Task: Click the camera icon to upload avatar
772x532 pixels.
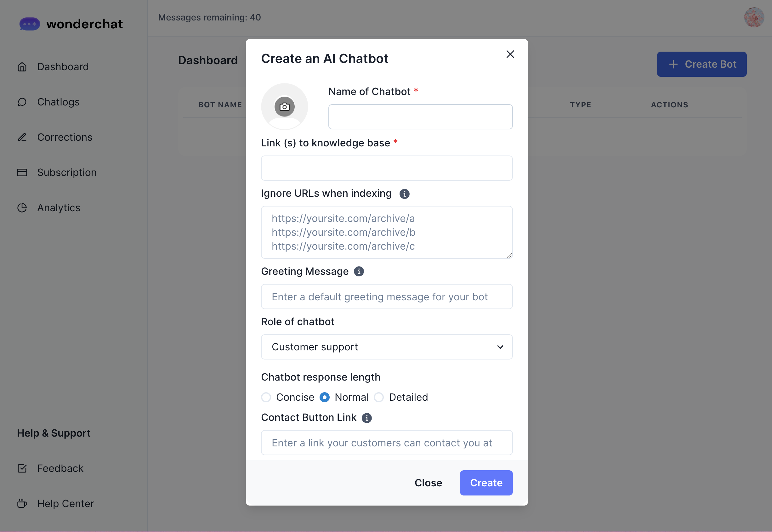Action: tap(284, 107)
